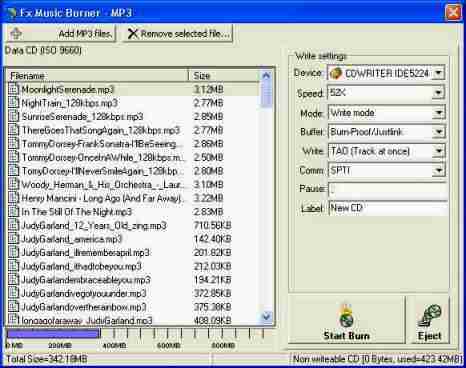Click file list scrollbar up arrow
This screenshot has width=466, height=368.
point(266,76)
